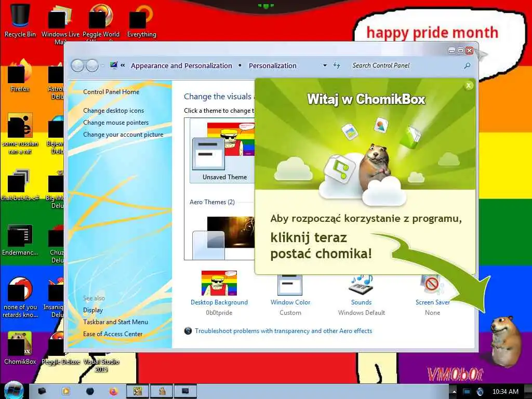Viewport: 532px width, 399px height.
Task: Open the first pinned taskbar icon
Action: point(42,391)
